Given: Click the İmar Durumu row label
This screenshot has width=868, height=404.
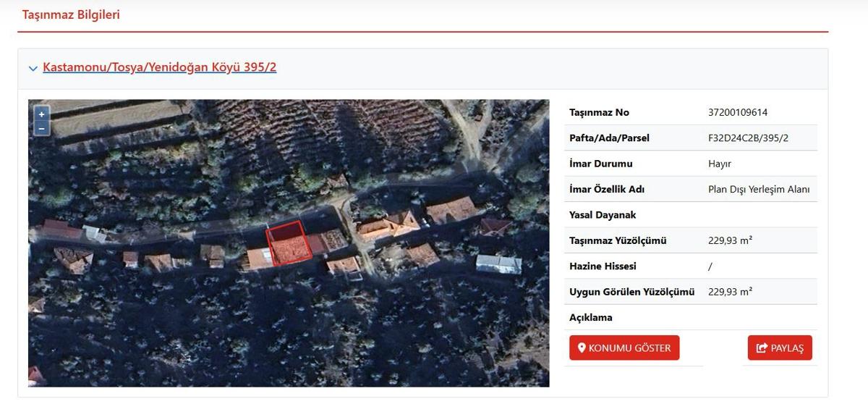Looking at the screenshot, I should point(600,164).
